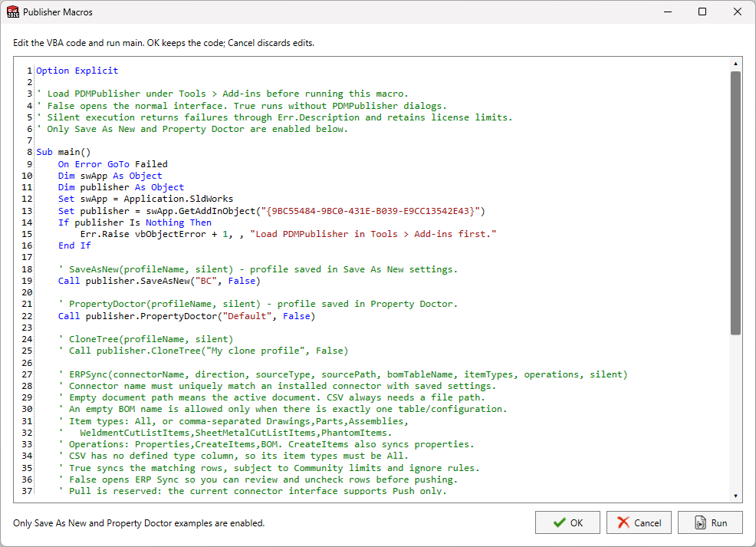The width and height of the screenshot is (756, 547).
Task: Place cursor on 'Option Explicit' line
Action: [77, 71]
